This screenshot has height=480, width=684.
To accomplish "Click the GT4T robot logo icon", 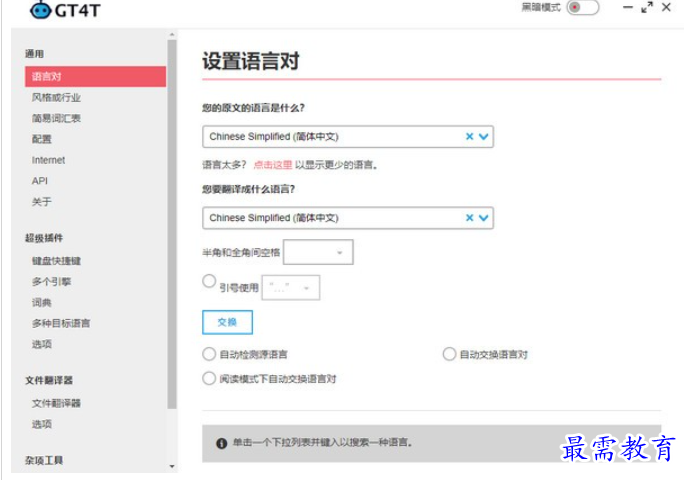I will pyautogui.click(x=41, y=10).
